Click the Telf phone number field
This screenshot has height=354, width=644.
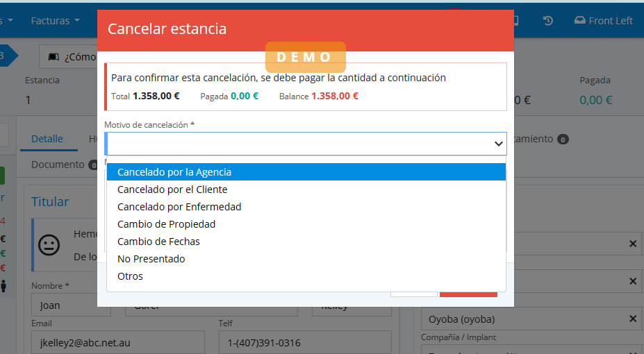pyautogui.click(x=304, y=342)
